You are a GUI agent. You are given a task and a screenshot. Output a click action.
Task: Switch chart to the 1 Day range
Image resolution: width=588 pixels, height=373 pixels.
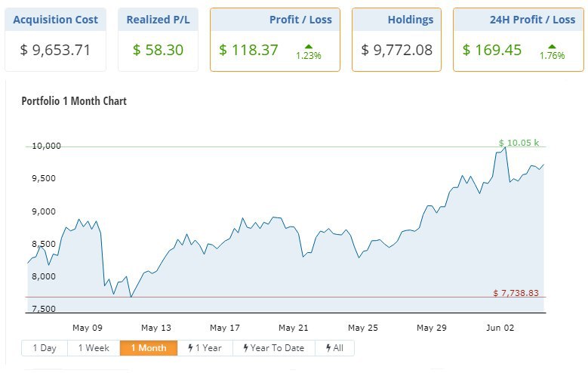45,348
